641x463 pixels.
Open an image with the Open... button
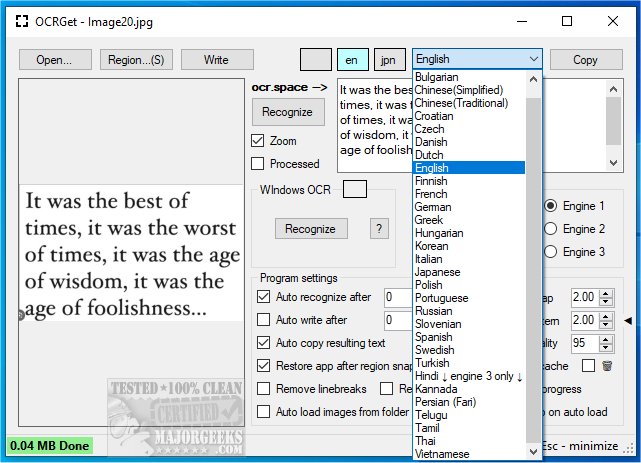click(x=55, y=60)
